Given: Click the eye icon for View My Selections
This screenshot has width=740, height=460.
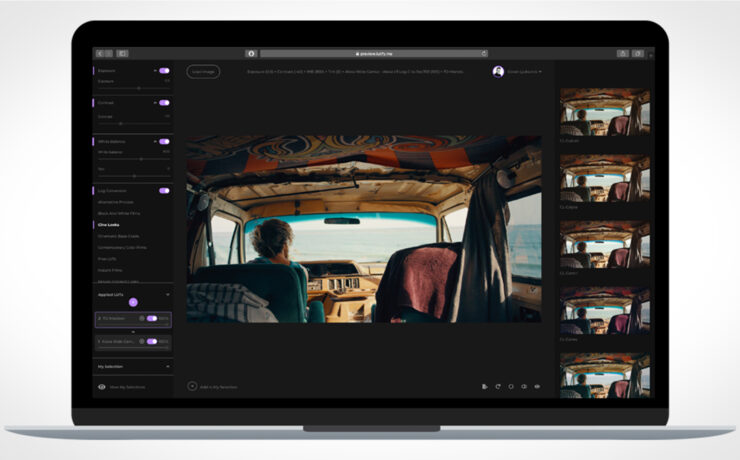Looking at the screenshot, I should coord(101,387).
